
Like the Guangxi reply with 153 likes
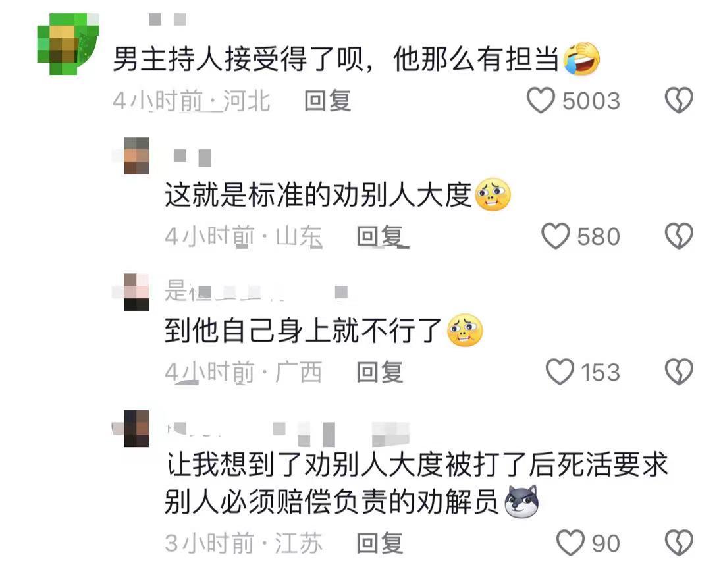click(560, 371)
